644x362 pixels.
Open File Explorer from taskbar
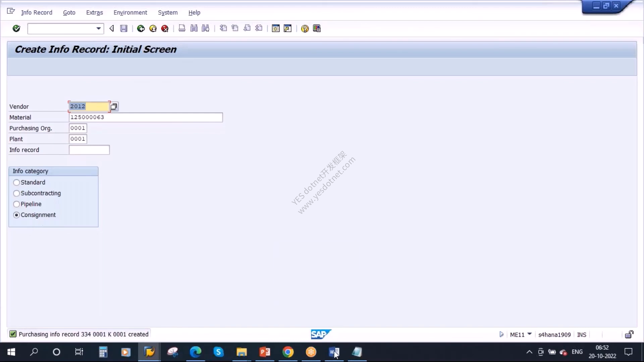click(x=241, y=352)
